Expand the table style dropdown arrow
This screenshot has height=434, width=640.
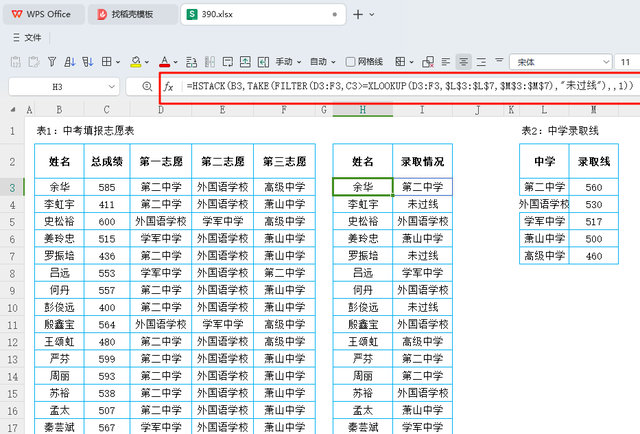click(x=411, y=62)
